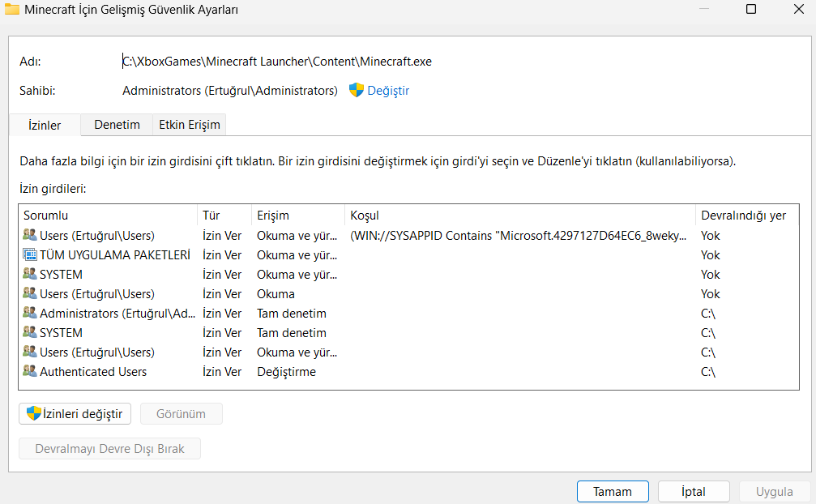Click the Erişim column header
This screenshot has height=504, width=816.
273,216
